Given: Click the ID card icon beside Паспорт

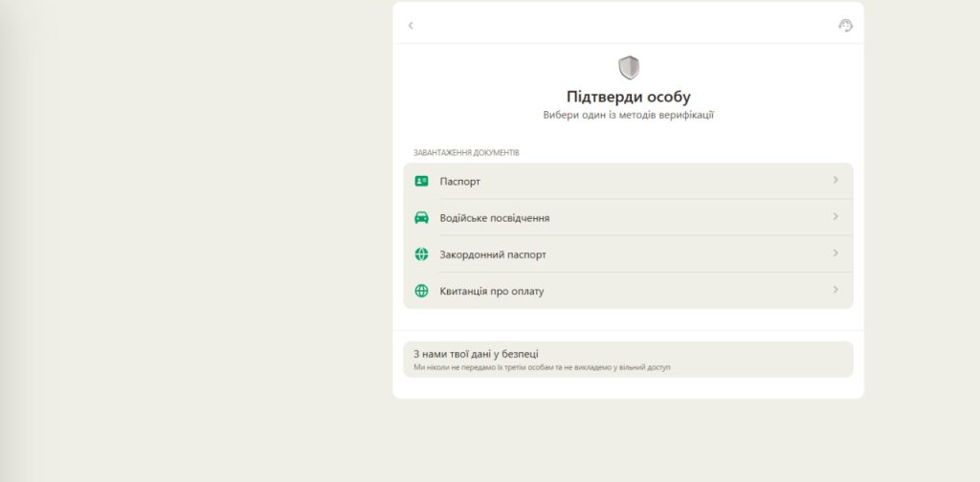Looking at the screenshot, I should pos(421,181).
